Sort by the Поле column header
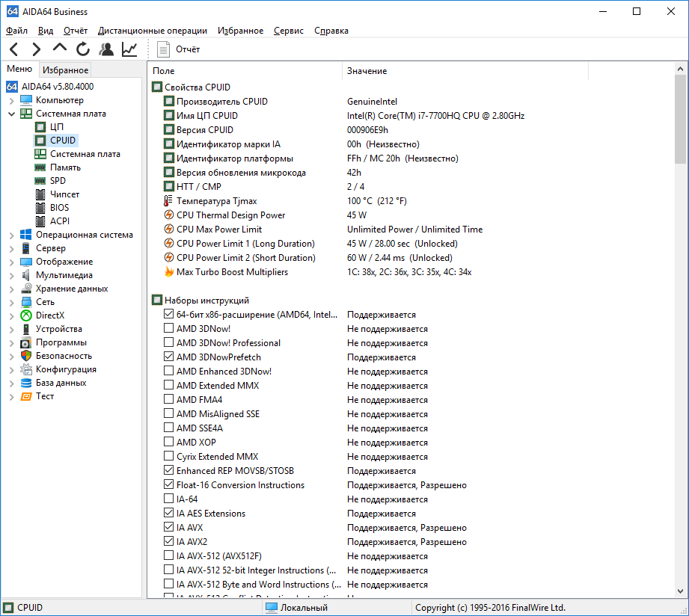This screenshot has width=689, height=616. [245, 71]
